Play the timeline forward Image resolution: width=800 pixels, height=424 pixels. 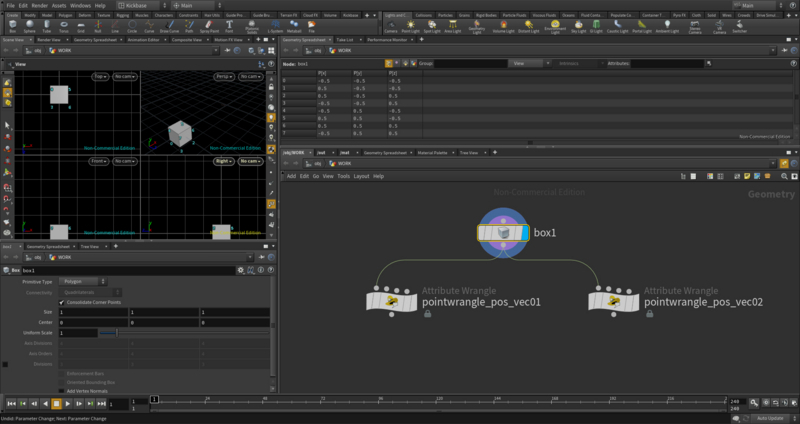[67, 404]
